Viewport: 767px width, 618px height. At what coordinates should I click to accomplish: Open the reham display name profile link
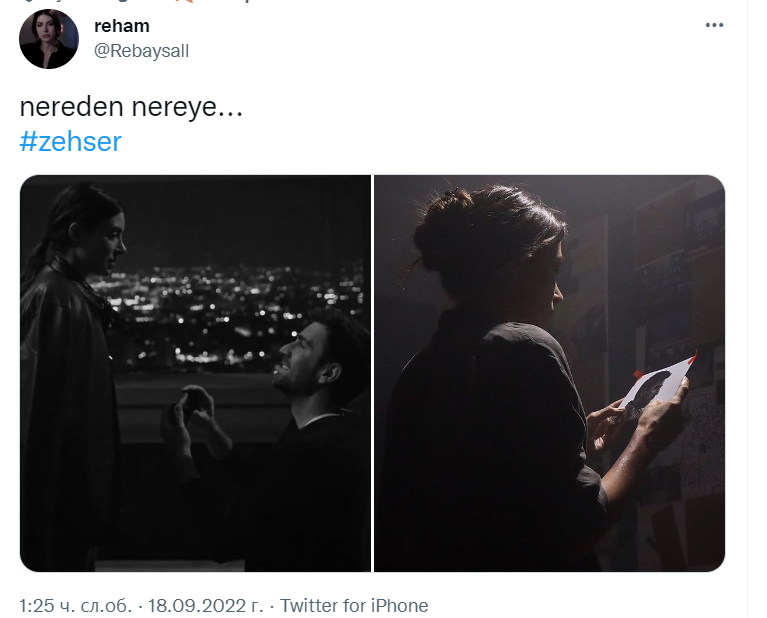click(122, 26)
